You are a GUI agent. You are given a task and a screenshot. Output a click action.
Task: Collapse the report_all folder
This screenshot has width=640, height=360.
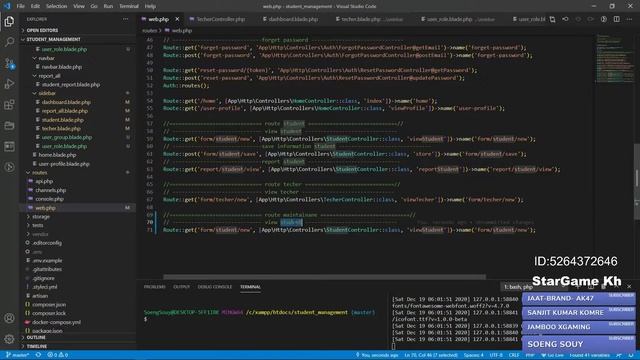tap(49, 76)
